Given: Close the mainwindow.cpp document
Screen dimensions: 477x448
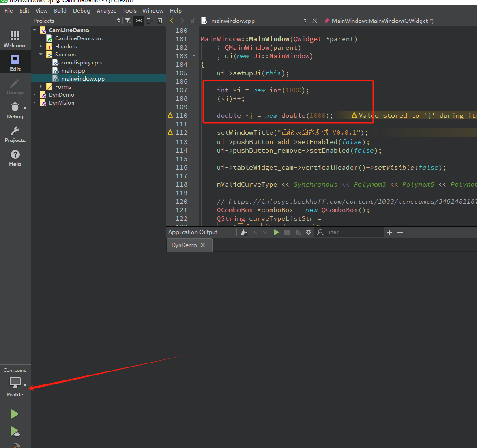Looking at the screenshot, I should coord(314,21).
